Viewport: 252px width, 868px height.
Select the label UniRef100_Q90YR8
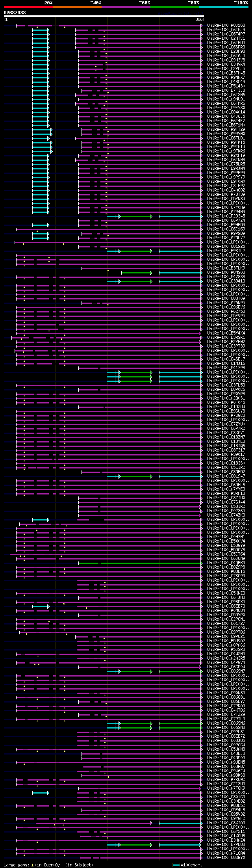pyautogui.click(x=226, y=394)
